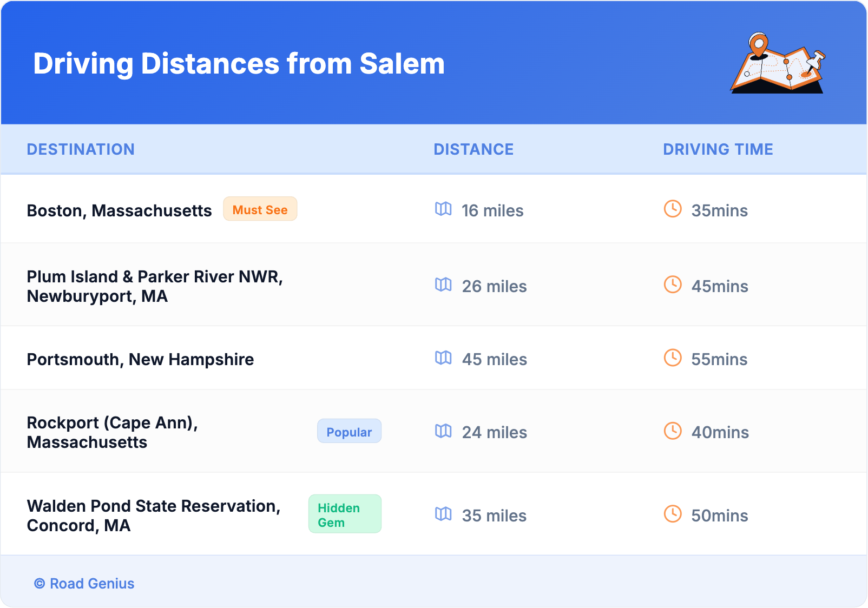Click the Must See badge
The width and height of the screenshot is (868, 608).
260,209
